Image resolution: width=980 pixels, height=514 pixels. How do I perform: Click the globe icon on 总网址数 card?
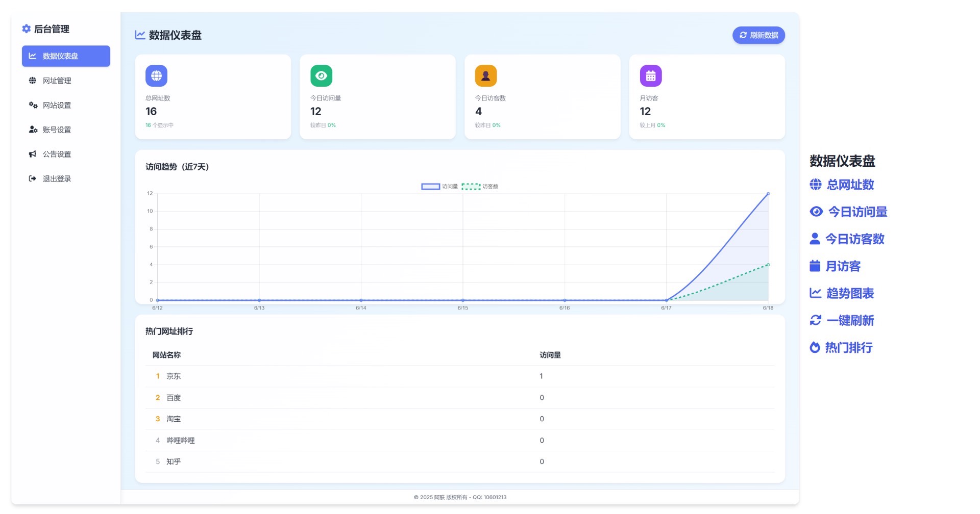156,76
